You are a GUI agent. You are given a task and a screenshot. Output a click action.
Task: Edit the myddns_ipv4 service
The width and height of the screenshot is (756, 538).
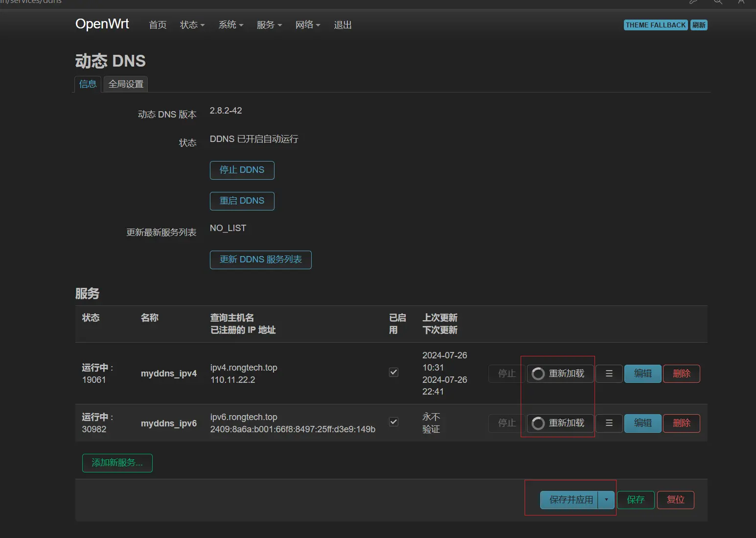pyautogui.click(x=642, y=374)
